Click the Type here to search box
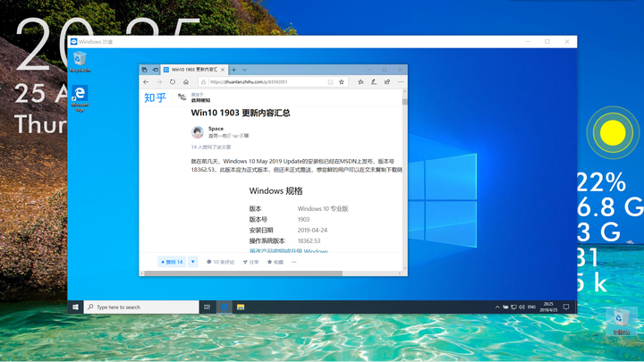The height and width of the screenshot is (362, 644). tap(141, 307)
